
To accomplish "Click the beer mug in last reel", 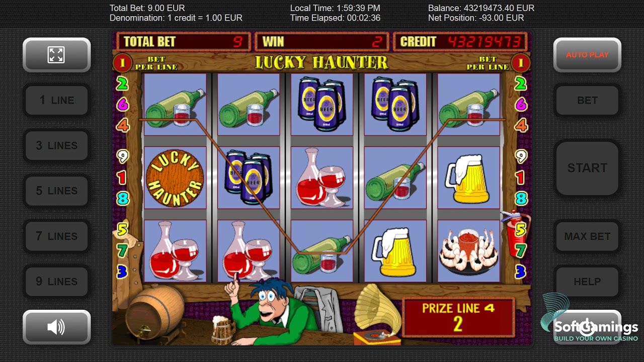I will 467,177.
